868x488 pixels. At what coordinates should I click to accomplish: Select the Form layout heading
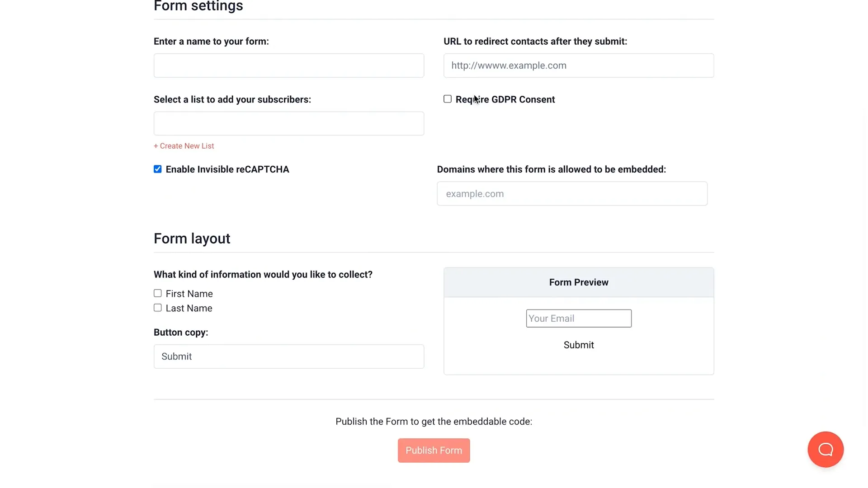tap(192, 239)
